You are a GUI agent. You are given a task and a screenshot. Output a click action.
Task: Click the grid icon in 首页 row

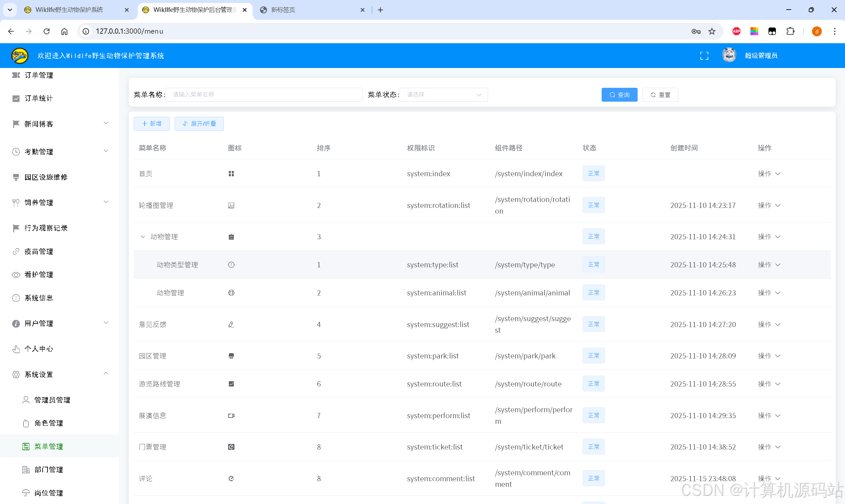(231, 174)
